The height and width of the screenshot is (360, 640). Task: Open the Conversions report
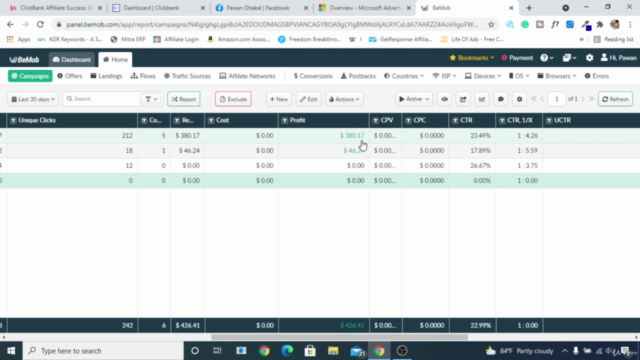click(x=313, y=76)
